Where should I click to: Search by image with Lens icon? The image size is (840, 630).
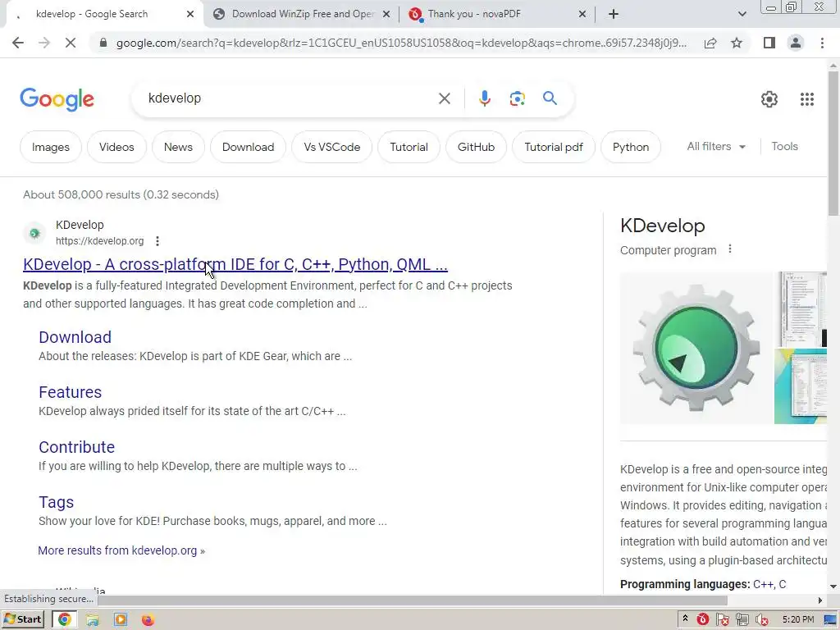pos(517,98)
